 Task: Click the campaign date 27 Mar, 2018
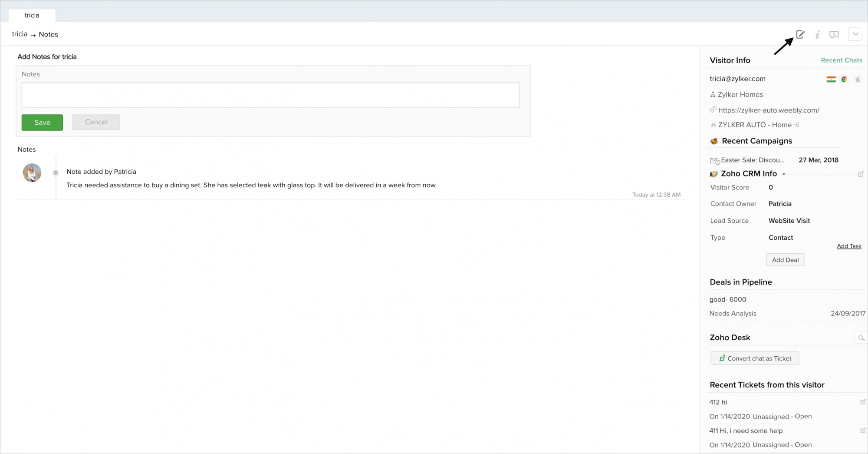[x=819, y=160]
